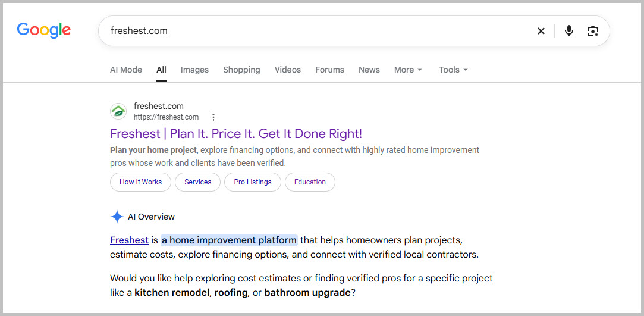The height and width of the screenshot is (316, 644).
Task: Expand the More dropdown
Action: (408, 70)
